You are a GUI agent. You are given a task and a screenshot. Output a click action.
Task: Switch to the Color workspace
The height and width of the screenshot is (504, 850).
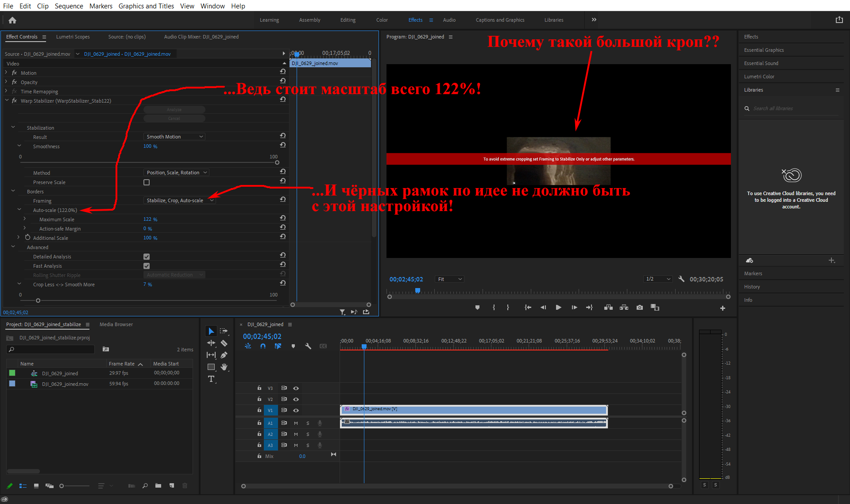[382, 20]
